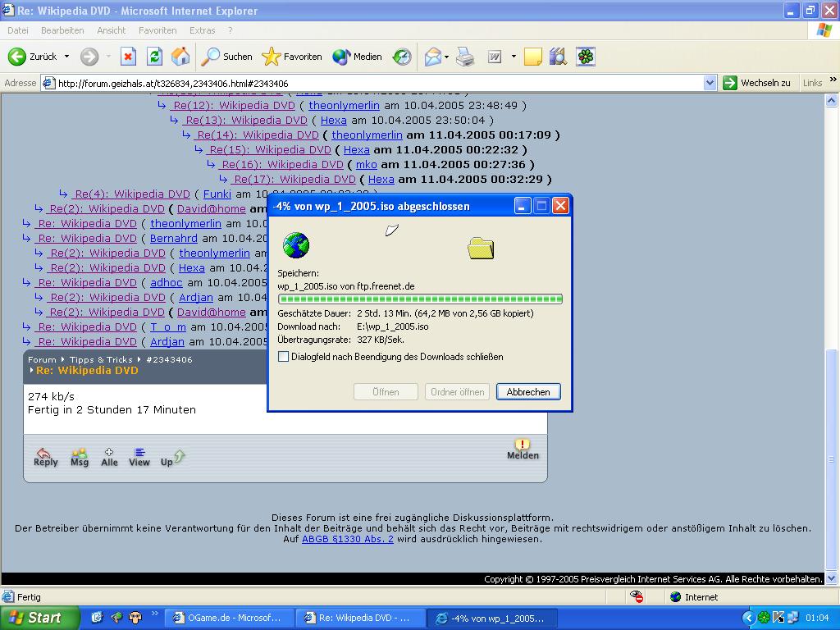Open the Favoriten menu in menu bar
The height and width of the screenshot is (630, 840).
[157, 30]
